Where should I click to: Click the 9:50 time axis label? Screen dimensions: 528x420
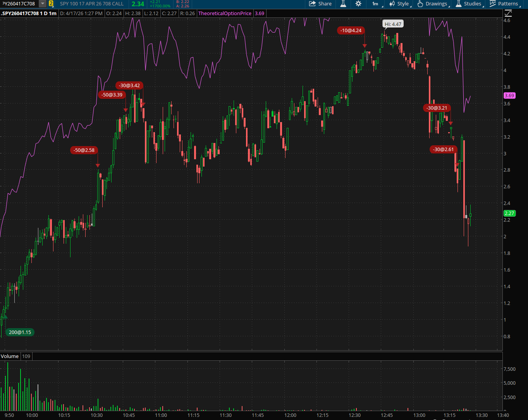point(9,415)
